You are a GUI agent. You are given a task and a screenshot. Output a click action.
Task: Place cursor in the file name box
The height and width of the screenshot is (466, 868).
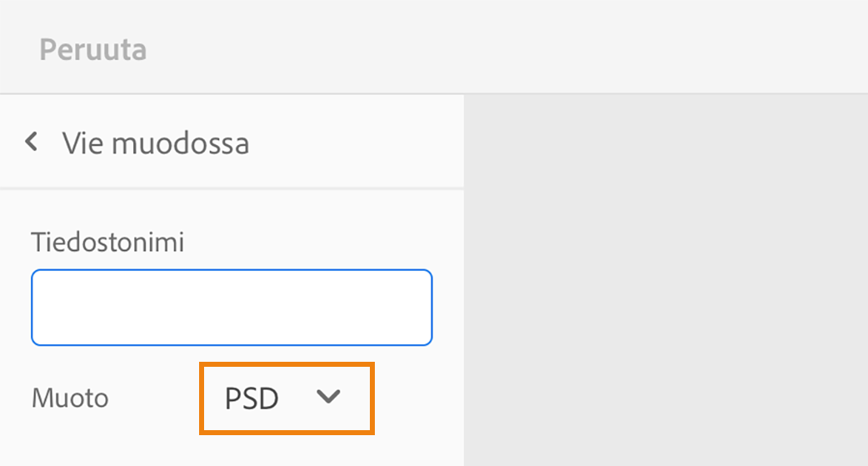click(232, 307)
